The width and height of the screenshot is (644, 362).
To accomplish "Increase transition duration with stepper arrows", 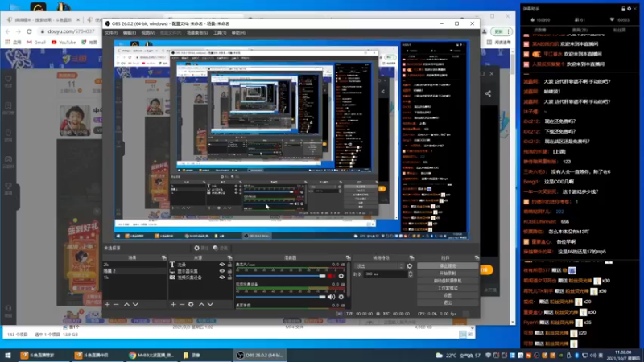I will [x=411, y=274].
